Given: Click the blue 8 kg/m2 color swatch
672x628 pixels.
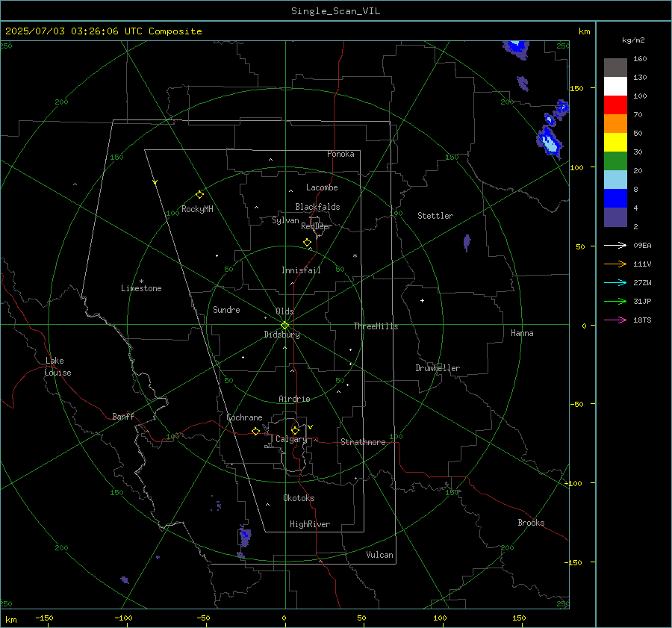Looking at the screenshot, I should [615, 199].
